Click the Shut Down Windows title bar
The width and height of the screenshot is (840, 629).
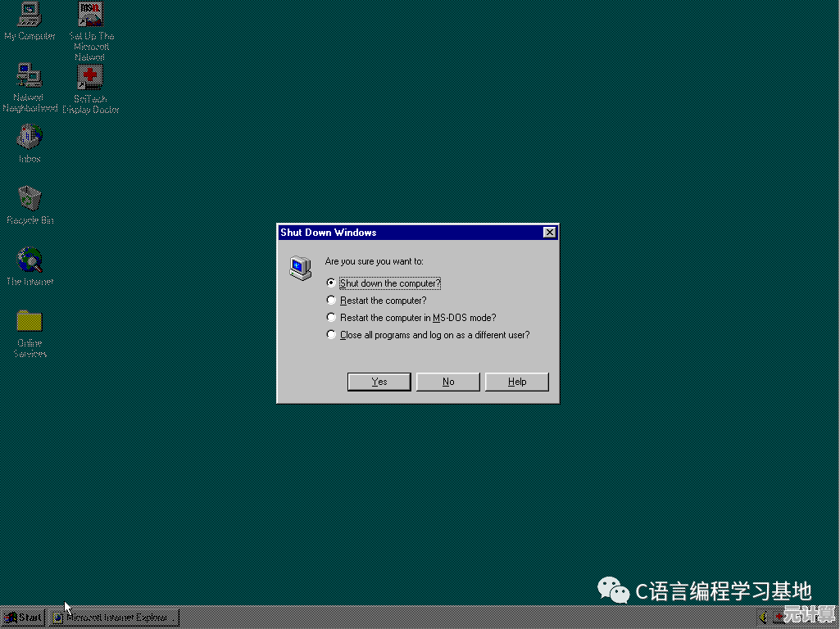[393, 232]
